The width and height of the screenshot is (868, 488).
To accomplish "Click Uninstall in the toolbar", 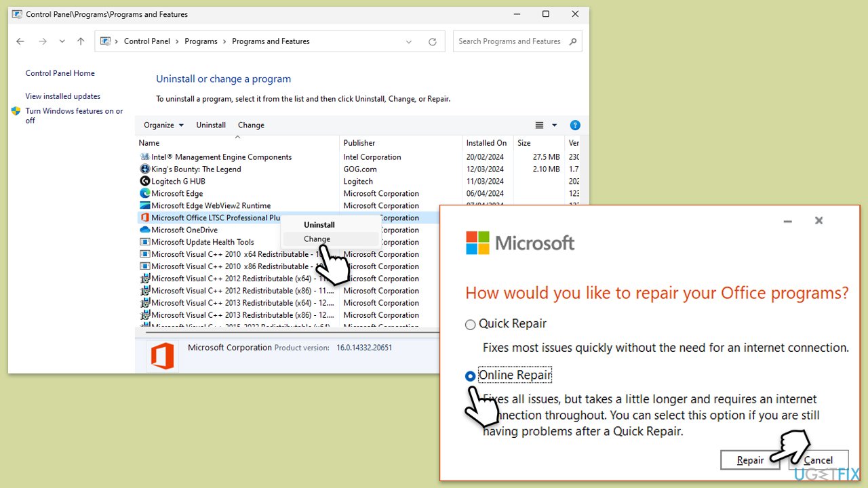I will [211, 125].
